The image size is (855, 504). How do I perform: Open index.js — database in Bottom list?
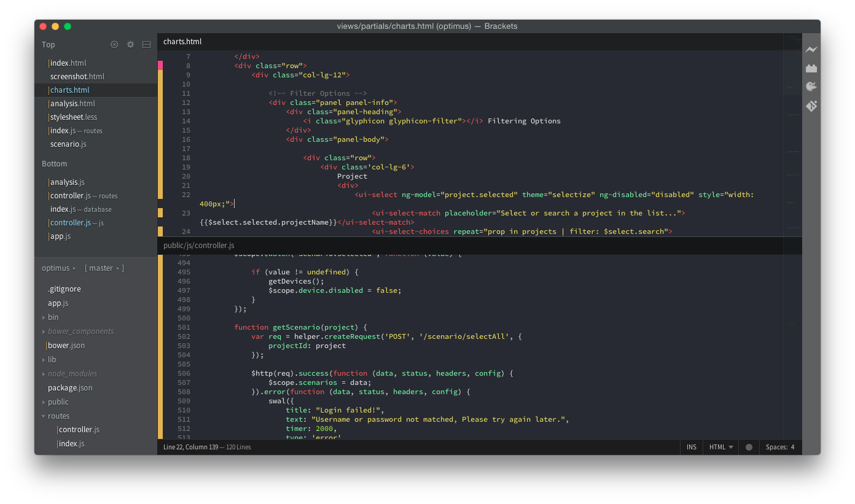click(x=80, y=209)
